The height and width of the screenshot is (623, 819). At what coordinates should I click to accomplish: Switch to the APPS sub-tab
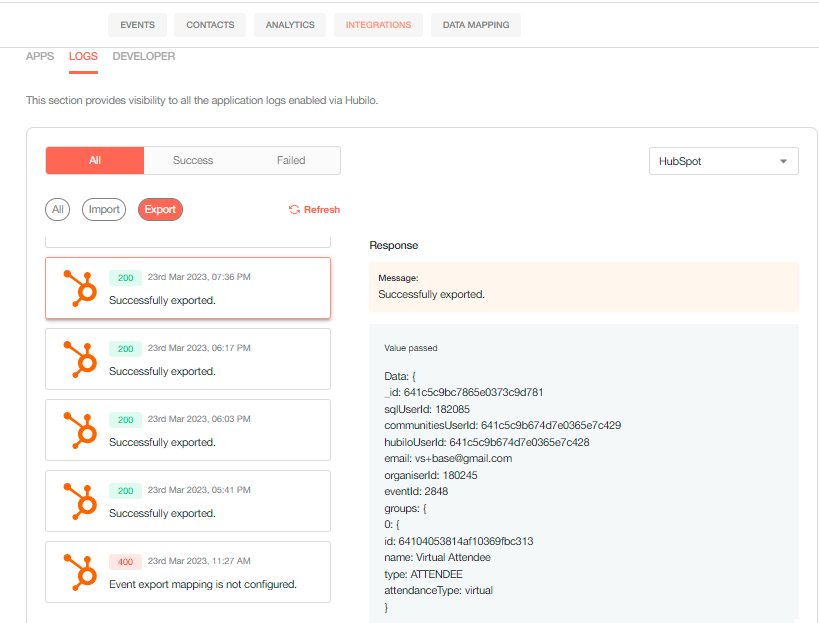[40, 56]
